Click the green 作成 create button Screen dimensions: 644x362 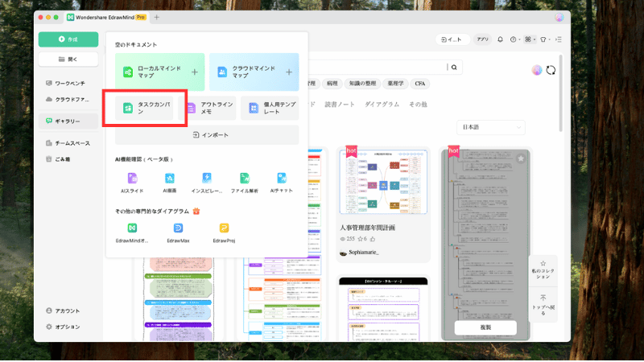click(x=68, y=39)
